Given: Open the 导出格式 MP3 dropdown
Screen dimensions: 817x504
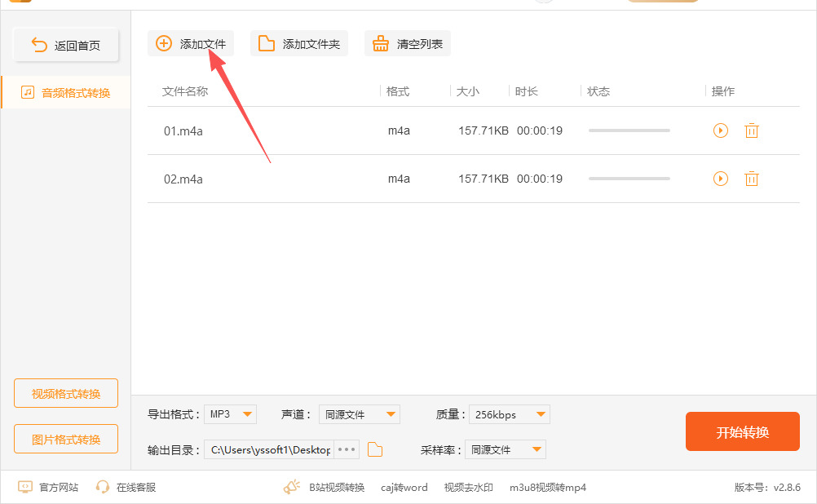Looking at the screenshot, I should (x=230, y=414).
